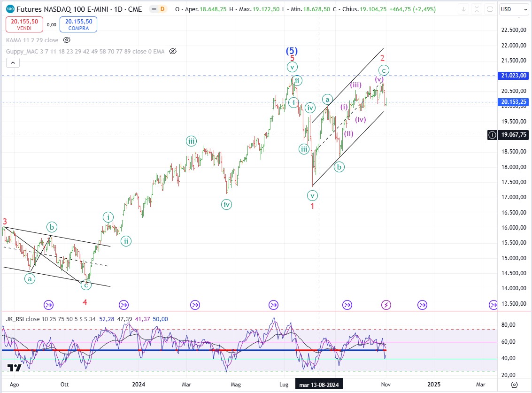Toggle visibility of the Guppy_MAC indicator
The height and width of the screenshot is (393, 532).
coord(173,51)
